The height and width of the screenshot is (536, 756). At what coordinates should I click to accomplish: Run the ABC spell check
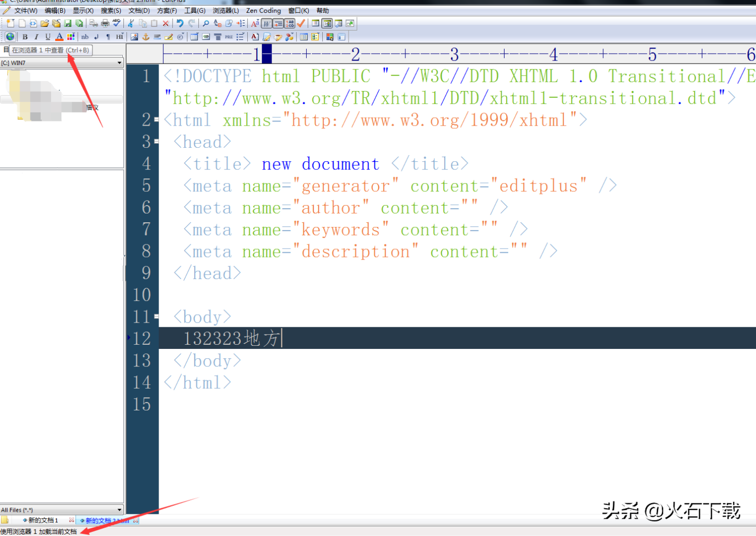pos(117,23)
